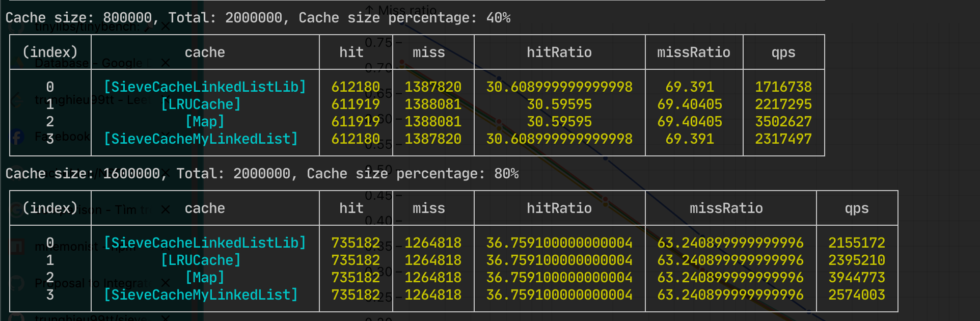Click the hitRatio header in the 40% table

click(x=559, y=52)
